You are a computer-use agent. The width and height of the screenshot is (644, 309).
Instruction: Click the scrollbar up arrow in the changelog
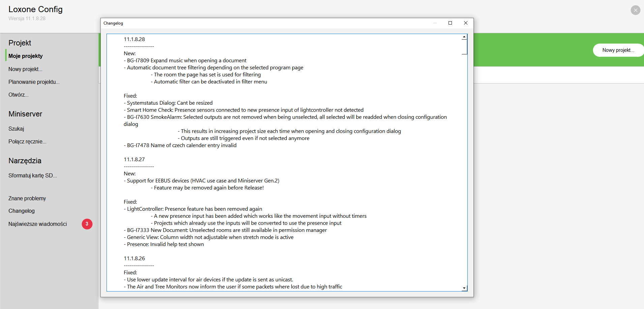[464, 36]
